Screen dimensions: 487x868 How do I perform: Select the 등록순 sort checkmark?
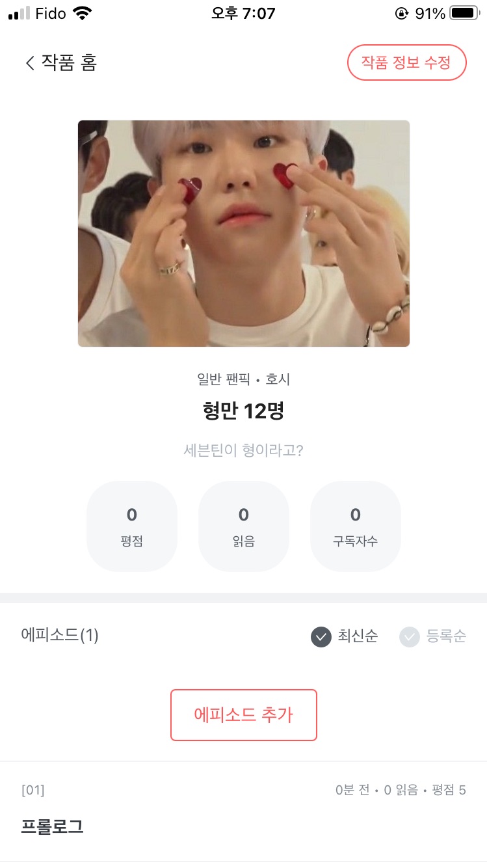point(410,636)
